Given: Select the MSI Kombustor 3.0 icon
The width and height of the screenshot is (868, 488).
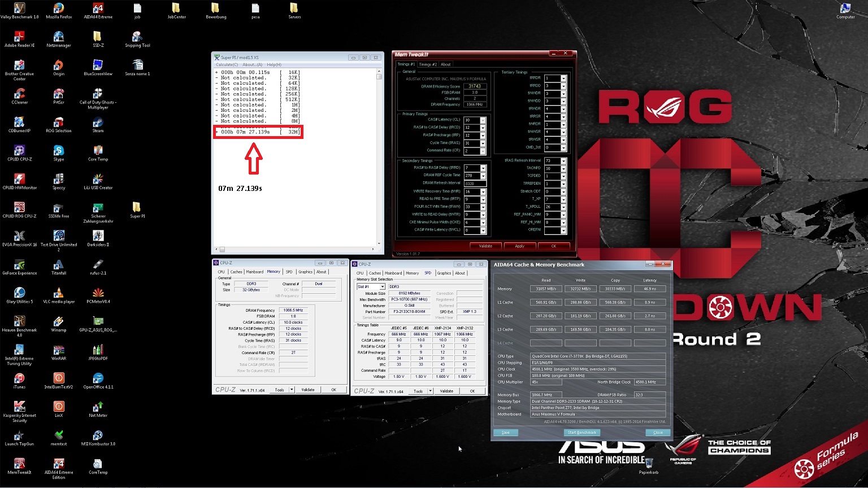Looking at the screenshot, I should pyautogui.click(x=98, y=437).
